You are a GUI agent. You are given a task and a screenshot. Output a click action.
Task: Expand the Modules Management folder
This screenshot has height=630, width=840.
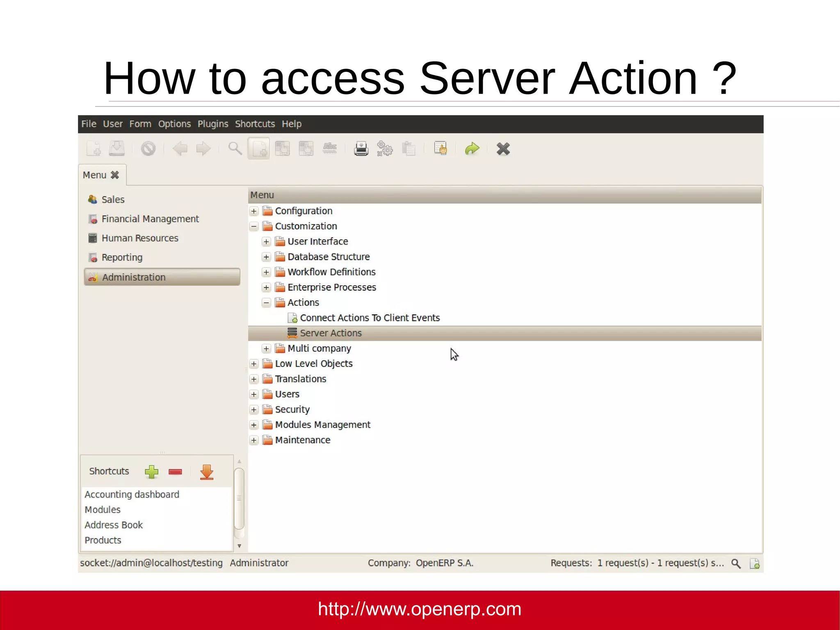click(254, 425)
